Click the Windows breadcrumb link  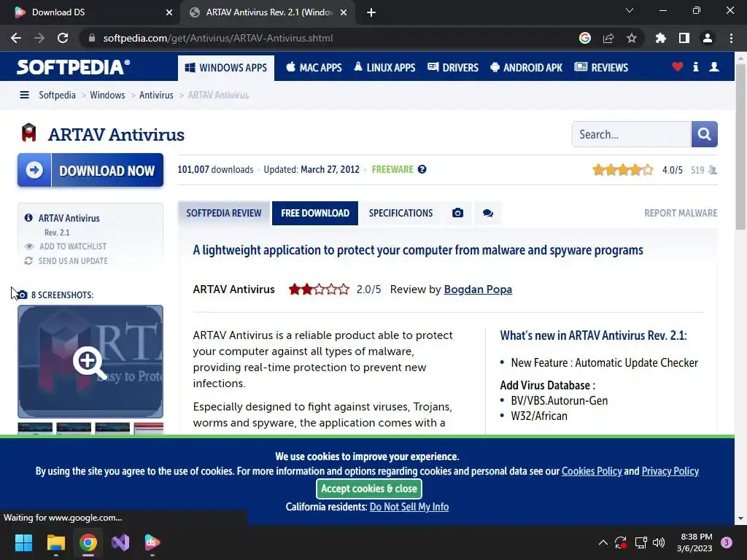tap(107, 95)
